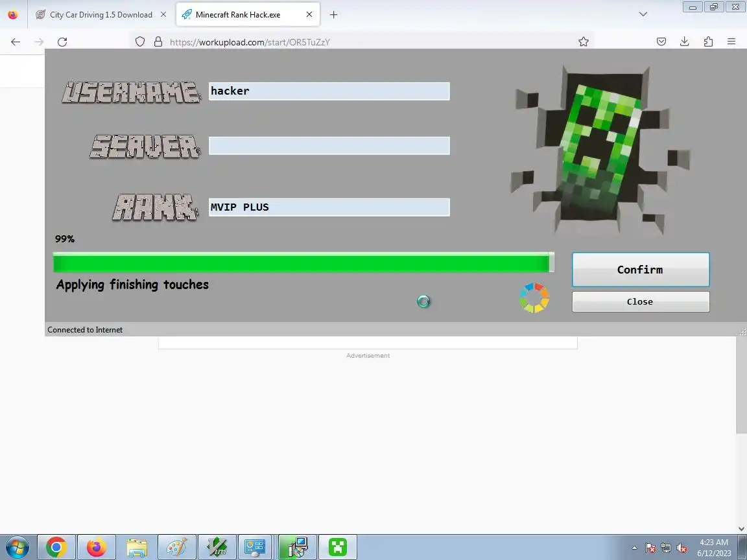This screenshot has height=560, width=747.
Task: Open a new browser tab
Action: tap(333, 15)
